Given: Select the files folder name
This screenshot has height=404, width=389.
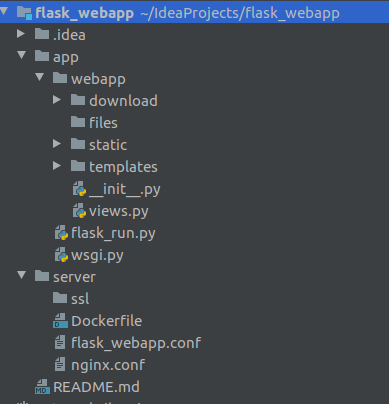Looking at the screenshot, I should pyautogui.click(x=103, y=123).
